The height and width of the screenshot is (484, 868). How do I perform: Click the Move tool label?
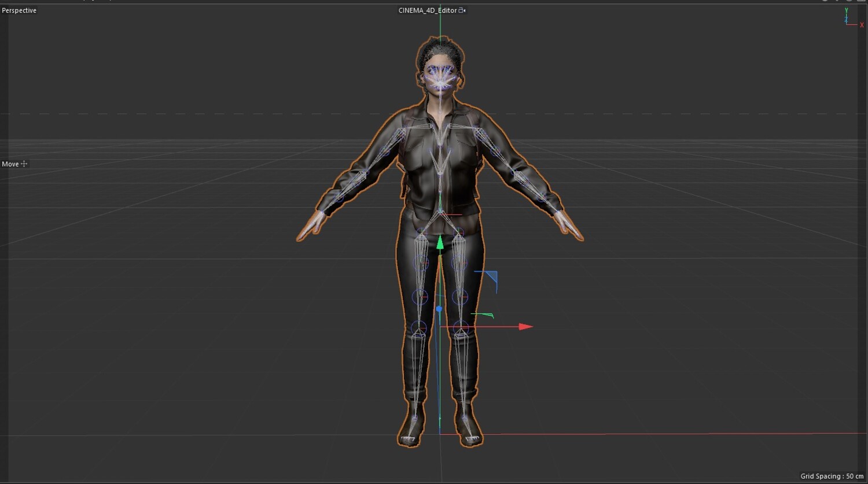tap(10, 164)
